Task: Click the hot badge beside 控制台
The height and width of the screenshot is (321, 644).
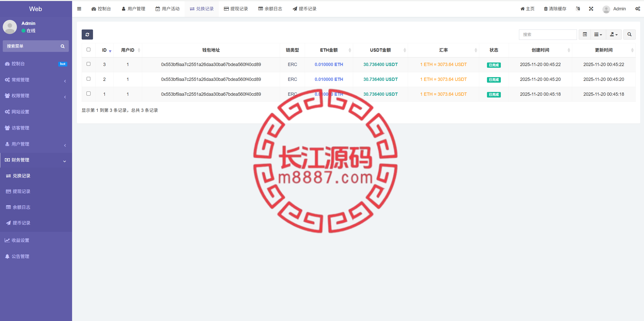Action: (x=63, y=64)
